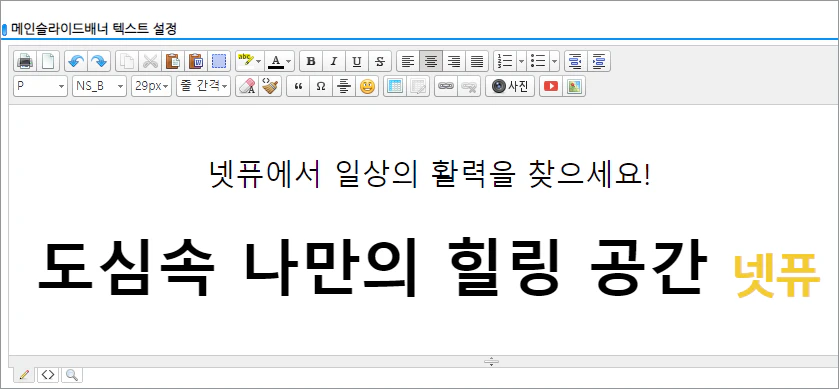Toggle underline formatting
Viewport: 839px width, 389px height.
357,62
